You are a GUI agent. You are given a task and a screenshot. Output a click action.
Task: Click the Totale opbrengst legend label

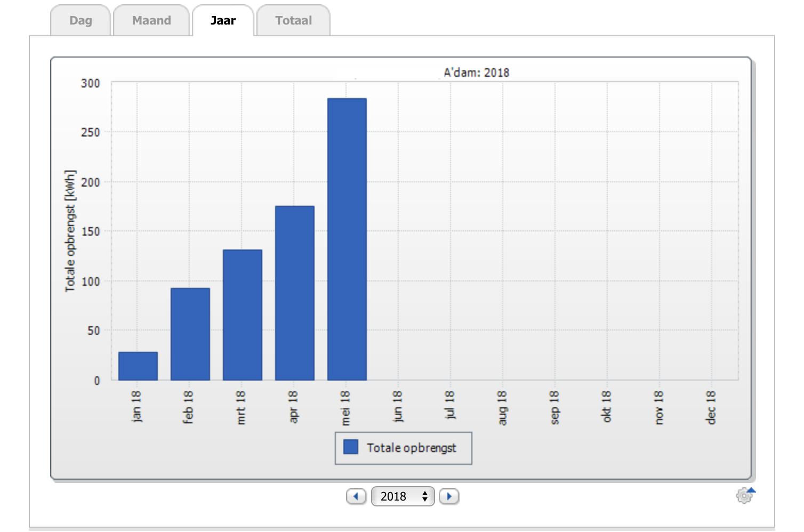pyautogui.click(x=411, y=448)
